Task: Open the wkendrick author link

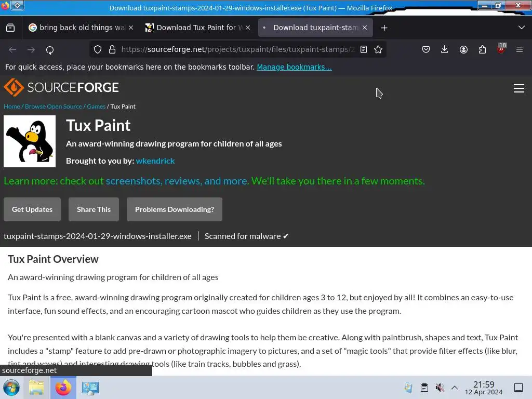Action: [155, 161]
